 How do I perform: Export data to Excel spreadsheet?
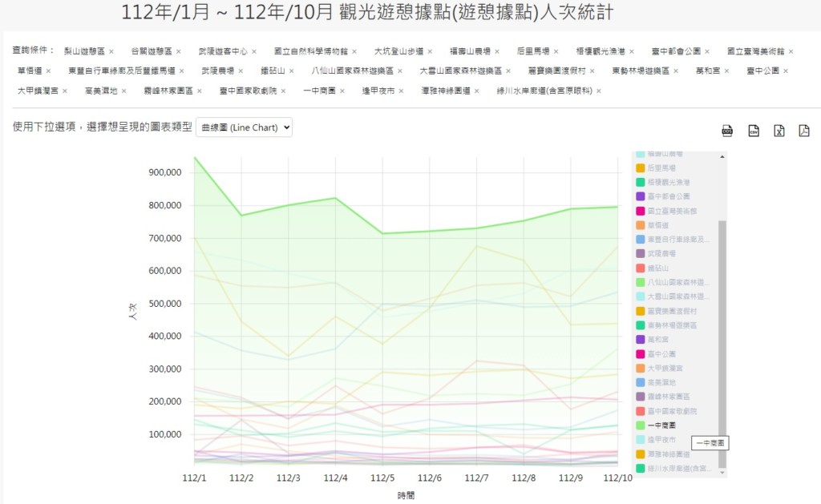point(779,131)
